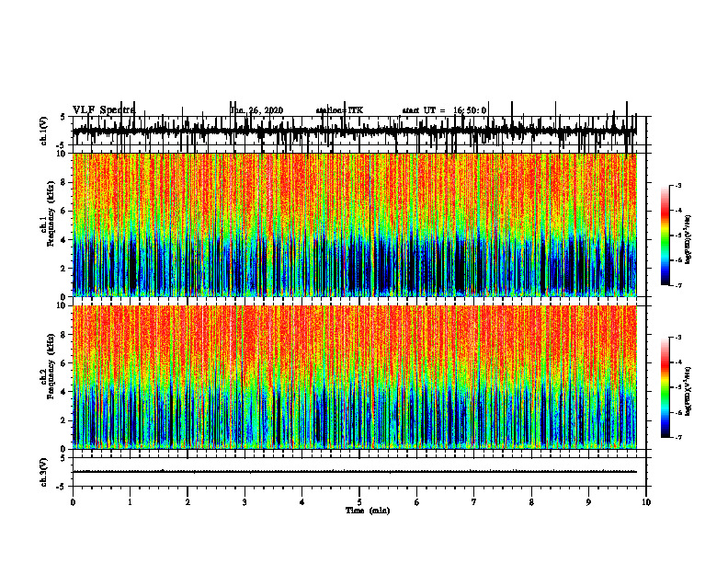
Task: Click the "4" minute tick on time axis
Action: pyautogui.click(x=302, y=502)
